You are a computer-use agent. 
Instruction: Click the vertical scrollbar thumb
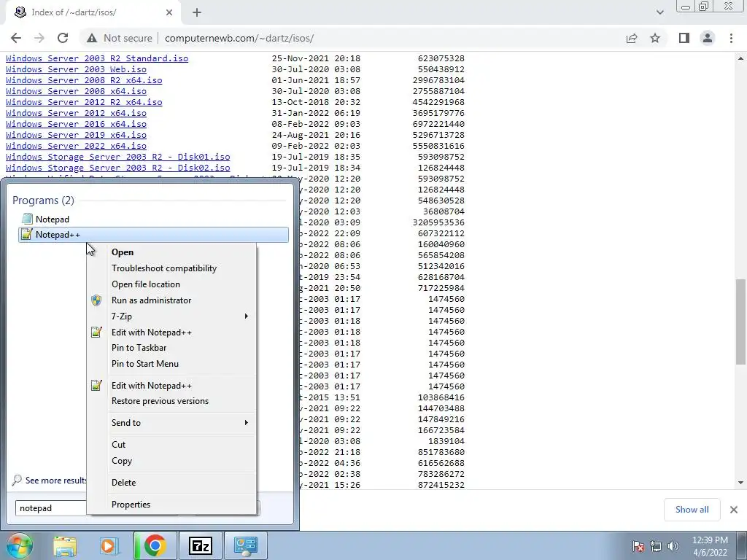pos(741,322)
